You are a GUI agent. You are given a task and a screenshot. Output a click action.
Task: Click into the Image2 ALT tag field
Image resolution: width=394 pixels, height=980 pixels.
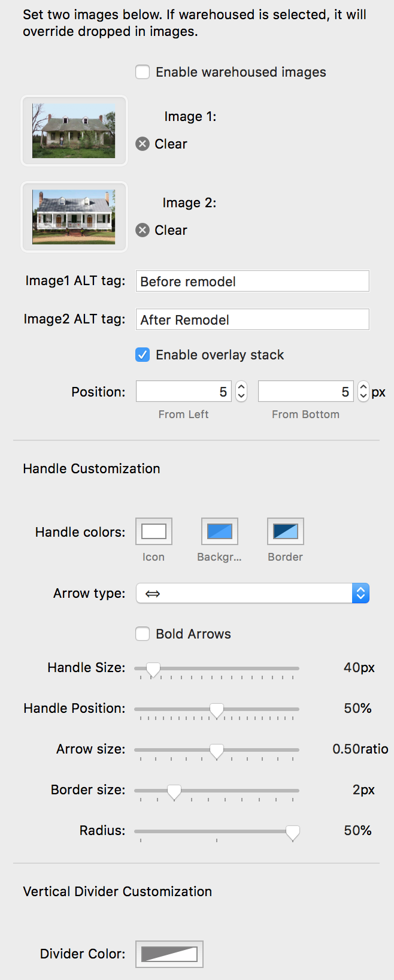coord(252,320)
